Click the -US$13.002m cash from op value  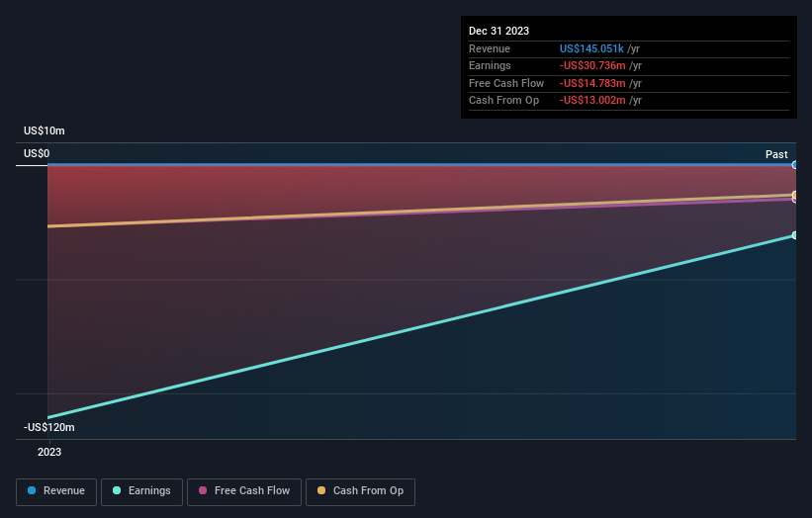pos(592,101)
